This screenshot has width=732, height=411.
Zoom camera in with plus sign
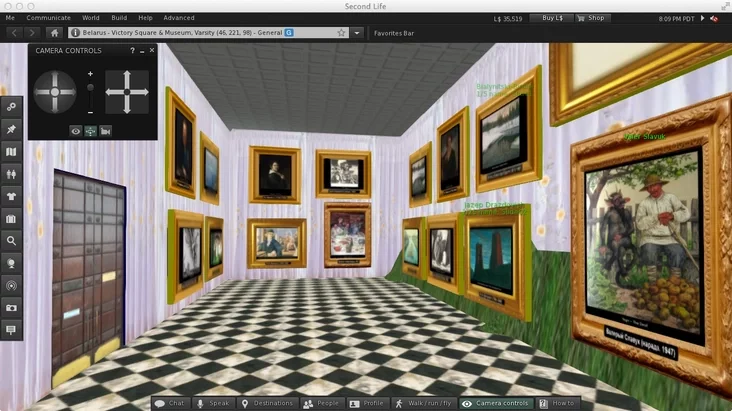coord(91,74)
